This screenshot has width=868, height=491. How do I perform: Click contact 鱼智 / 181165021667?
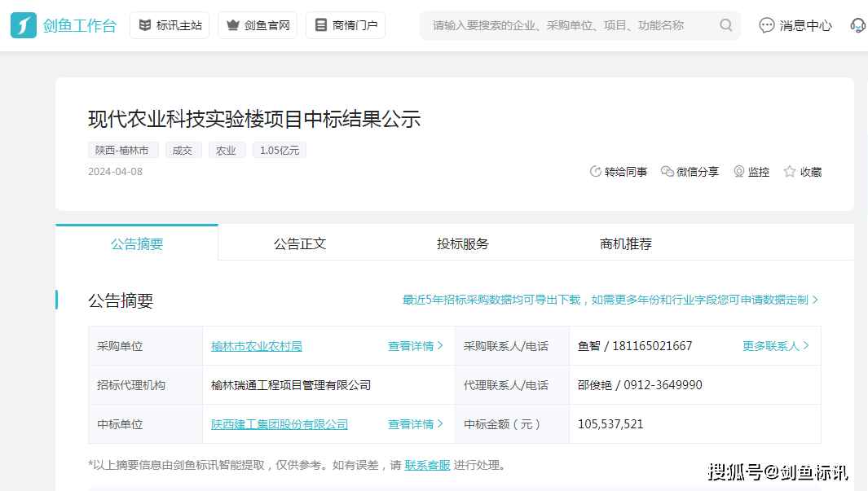[x=635, y=346]
